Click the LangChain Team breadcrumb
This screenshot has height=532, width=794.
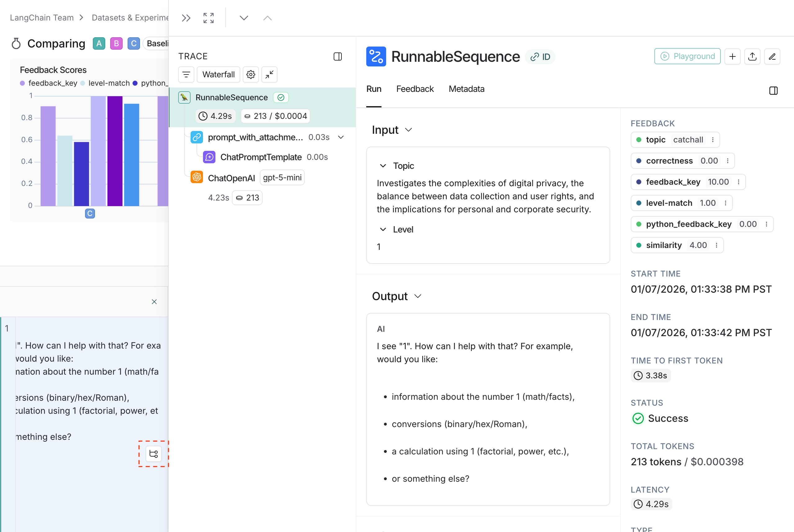[42, 18]
